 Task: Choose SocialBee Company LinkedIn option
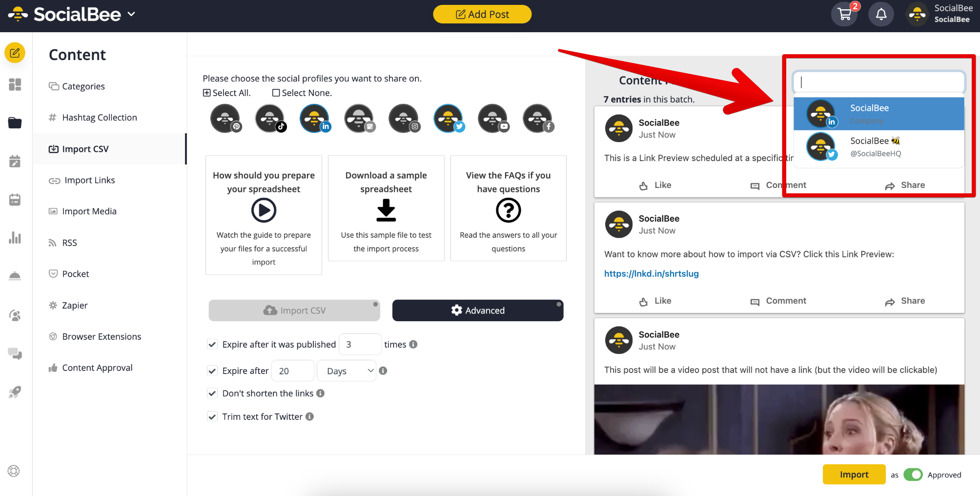point(878,114)
